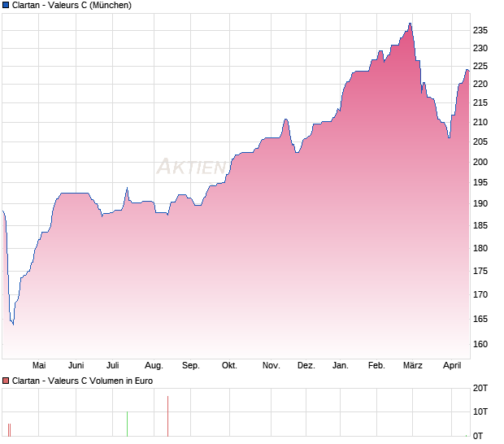Image resolution: width=504 pixels, height=444 pixels.
Task: Click the 225 price axis value
Action: pos(480,67)
